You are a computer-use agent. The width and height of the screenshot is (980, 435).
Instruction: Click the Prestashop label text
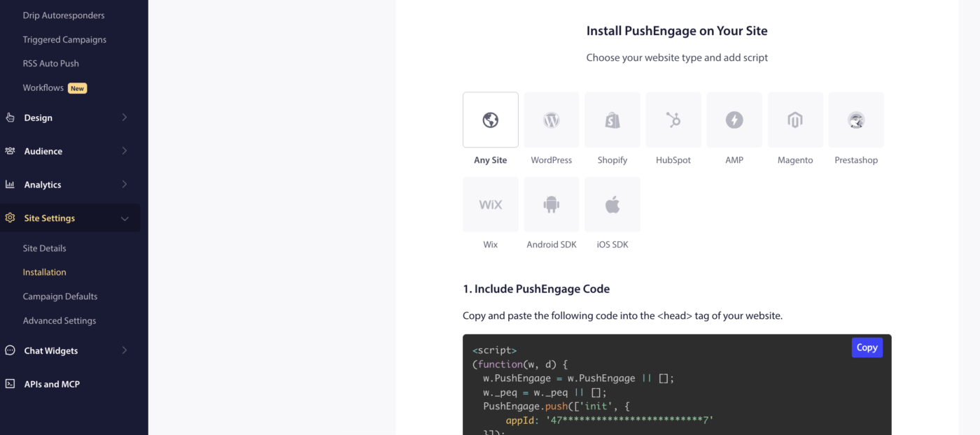click(856, 160)
